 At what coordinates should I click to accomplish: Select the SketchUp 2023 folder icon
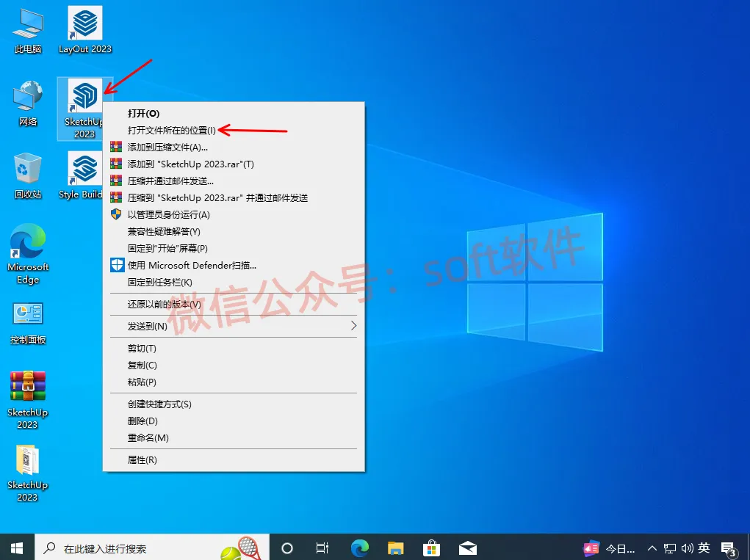(x=28, y=473)
